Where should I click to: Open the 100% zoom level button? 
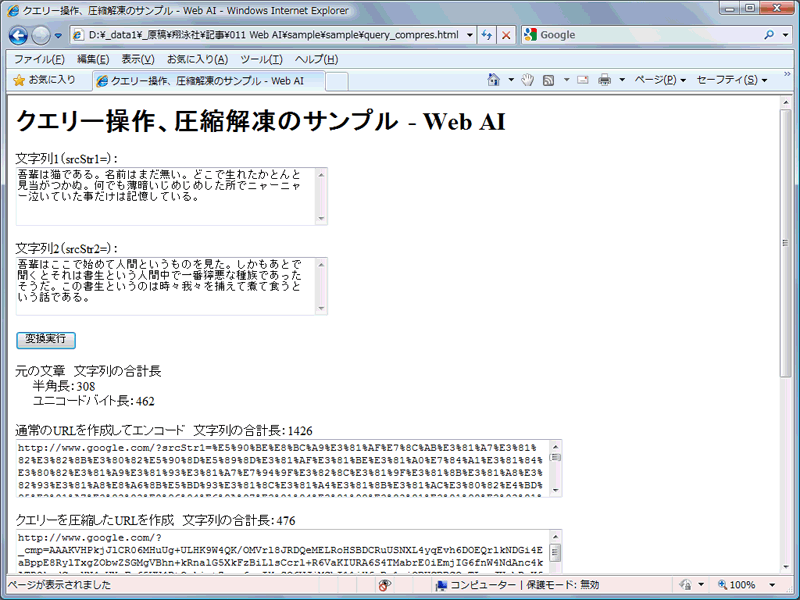(x=736, y=585)
